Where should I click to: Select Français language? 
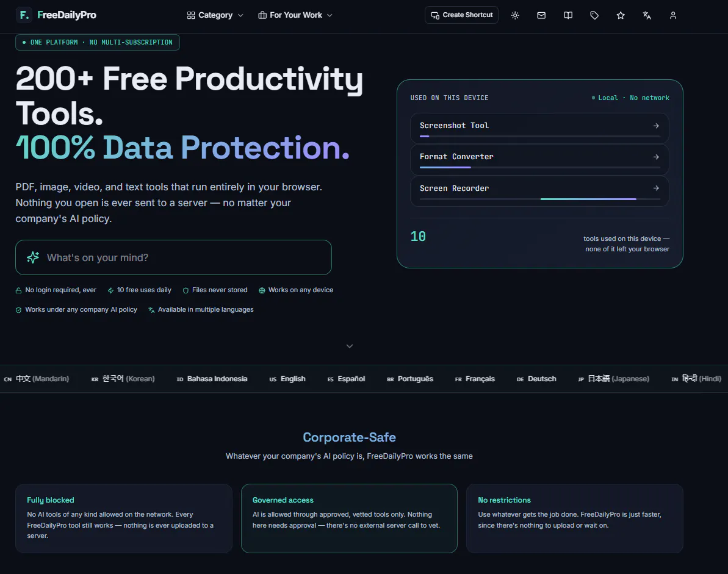tap(475, 379)
